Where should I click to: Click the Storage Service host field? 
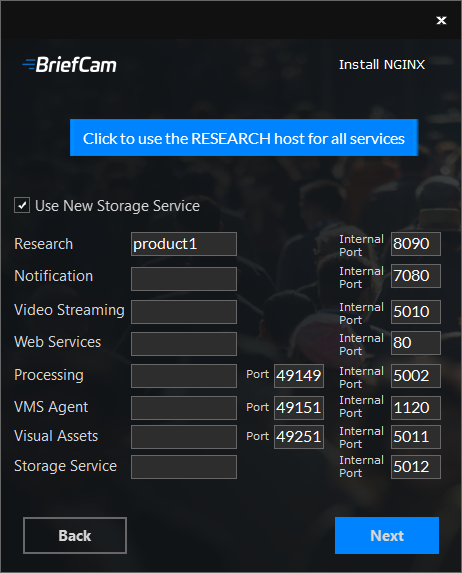tap(184, 467)
